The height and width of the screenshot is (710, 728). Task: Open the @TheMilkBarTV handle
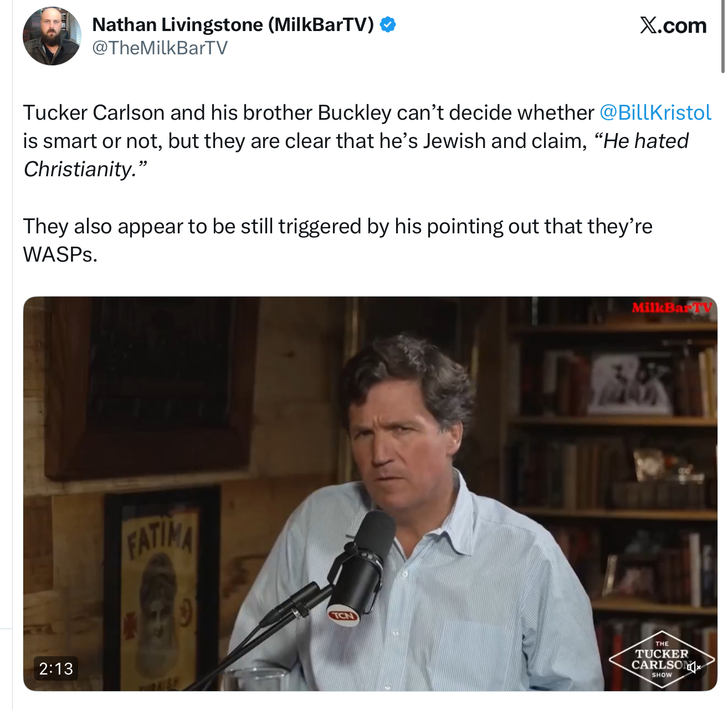coord(160,48)
